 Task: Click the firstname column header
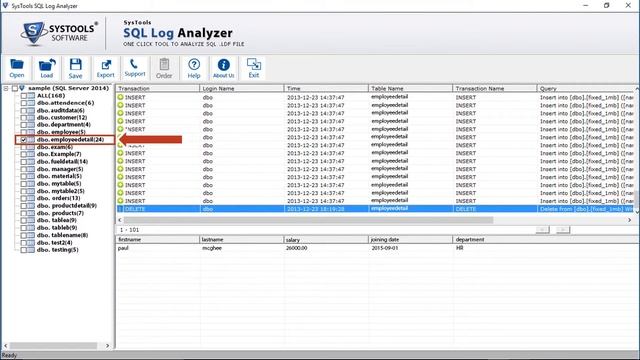click(158, 240)
